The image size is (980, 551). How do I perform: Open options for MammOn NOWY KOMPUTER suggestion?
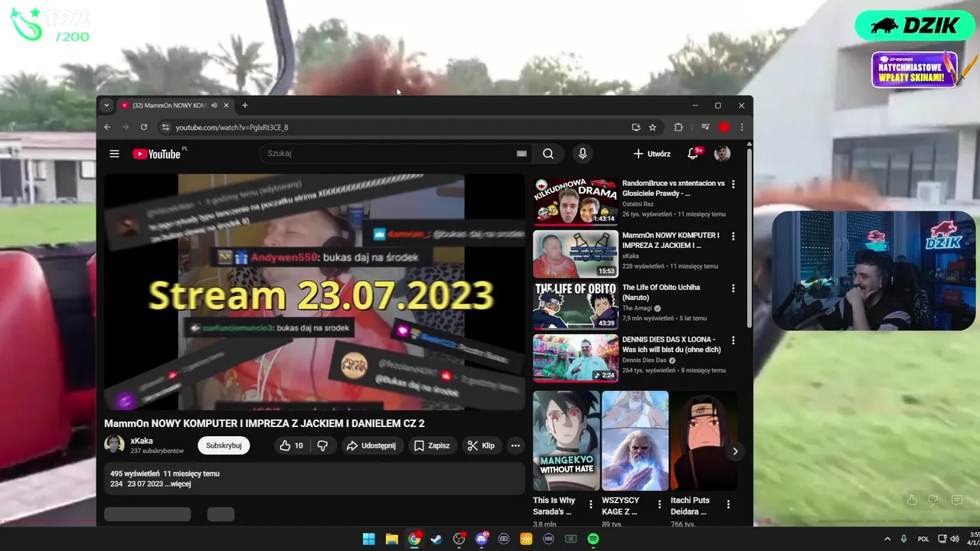(x=733, y=236)
